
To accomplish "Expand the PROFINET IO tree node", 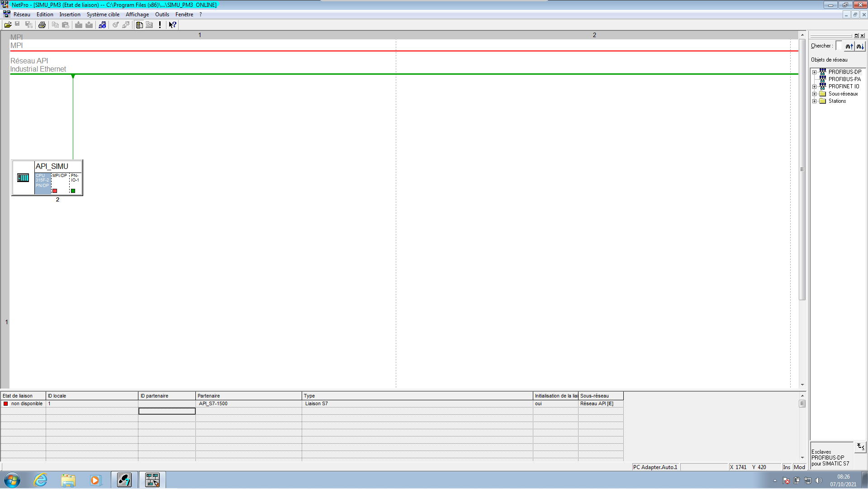I will point(814,86).
